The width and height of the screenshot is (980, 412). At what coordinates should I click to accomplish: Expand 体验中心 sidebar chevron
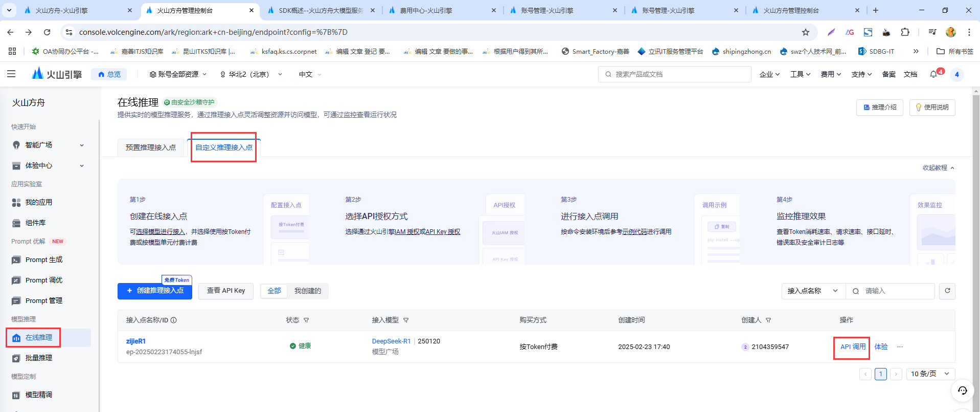[82, 166]
